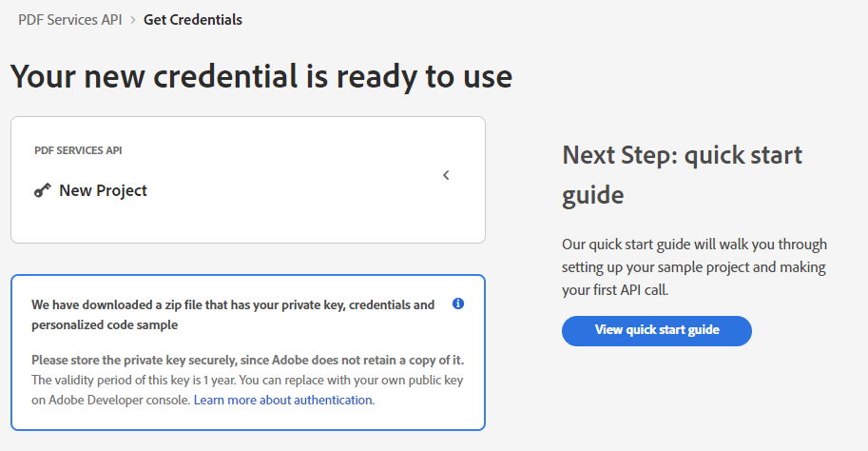Click the quick start guide description paragraph
The width and height of the screenshot is (868, 451).
point(694,267)
